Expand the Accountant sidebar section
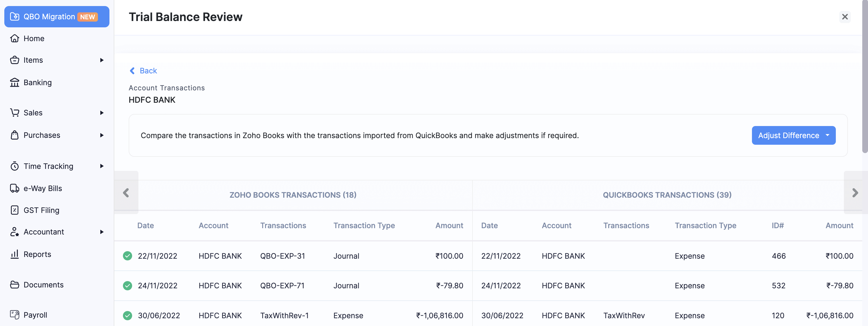The image size is (868, 326). pyautogui.click(x=102, y=232)
